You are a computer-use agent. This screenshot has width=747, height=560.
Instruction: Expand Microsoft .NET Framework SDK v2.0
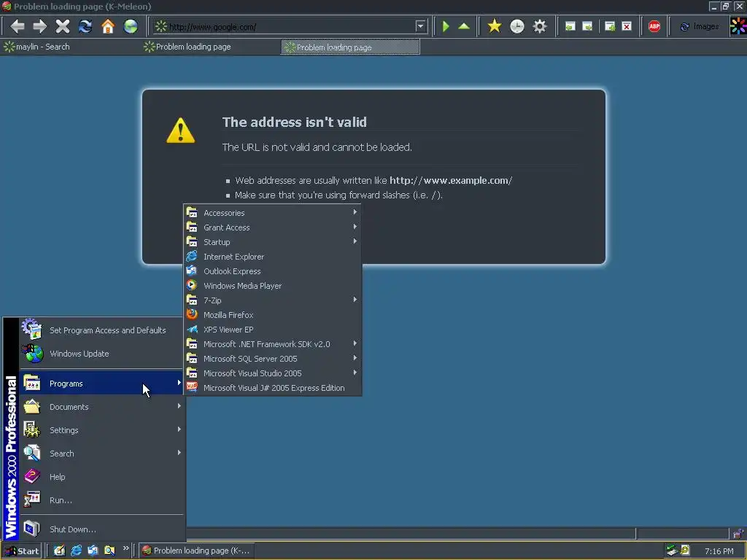tap(273, 344)
